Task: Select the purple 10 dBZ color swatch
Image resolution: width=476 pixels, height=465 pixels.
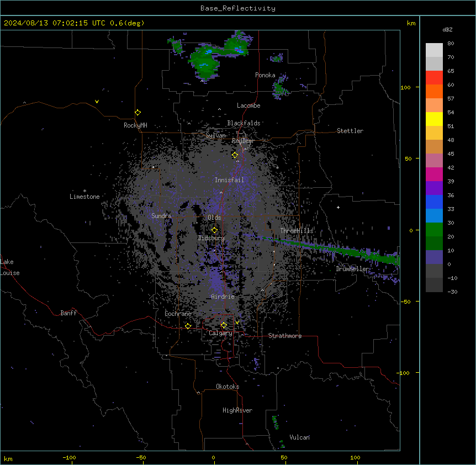Action: point(434,257)
